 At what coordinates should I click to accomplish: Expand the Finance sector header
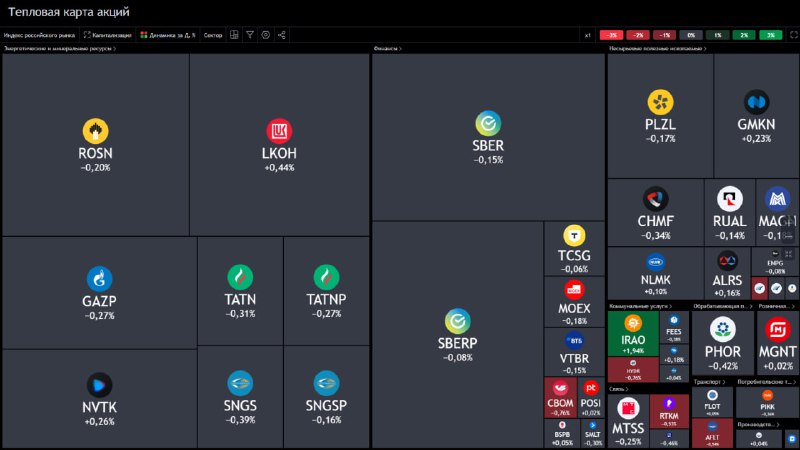tap(388, 48)
